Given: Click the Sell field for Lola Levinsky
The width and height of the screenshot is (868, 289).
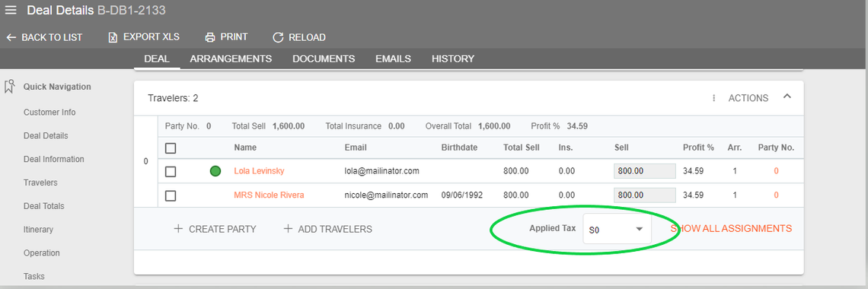Looking at the screenshot, I should pos(644,171).
